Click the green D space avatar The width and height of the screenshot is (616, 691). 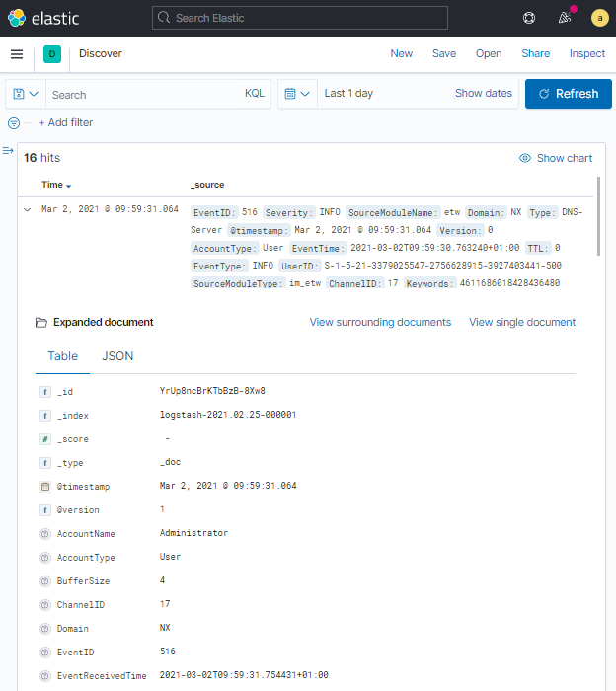click(52, 54)
